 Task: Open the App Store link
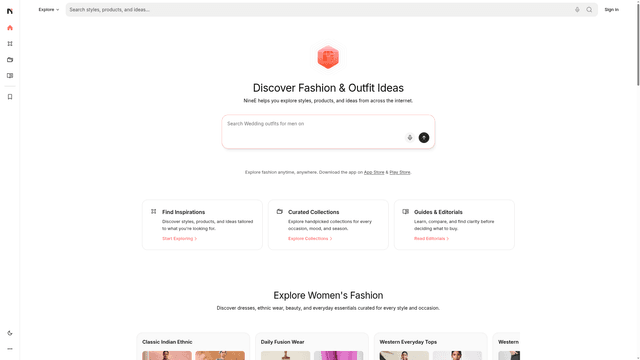coord(374,172)
